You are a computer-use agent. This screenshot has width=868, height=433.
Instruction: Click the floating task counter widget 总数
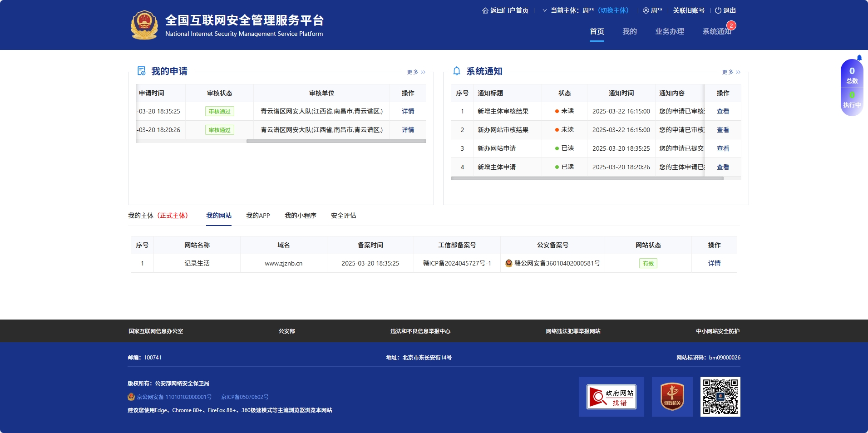[x=852, y=75]
